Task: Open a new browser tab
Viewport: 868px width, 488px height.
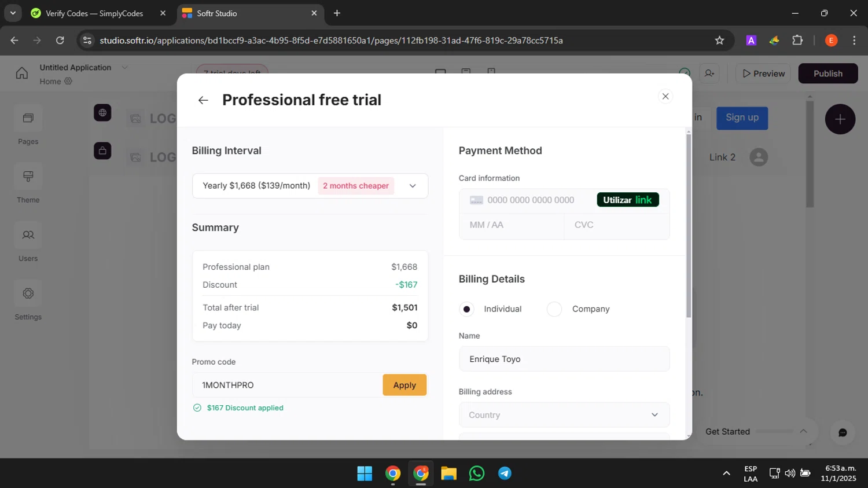Action: pyautogui.click(x=337, y=13)
